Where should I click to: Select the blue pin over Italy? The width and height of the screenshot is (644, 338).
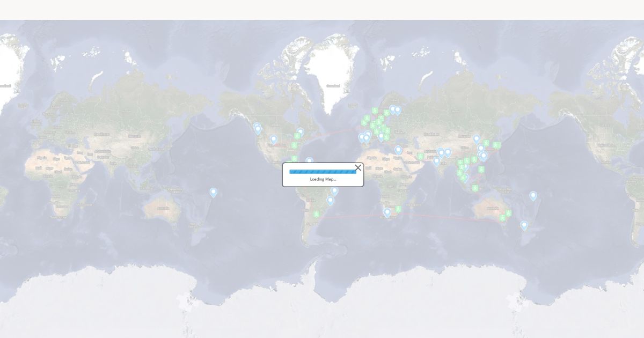(381, 136)
